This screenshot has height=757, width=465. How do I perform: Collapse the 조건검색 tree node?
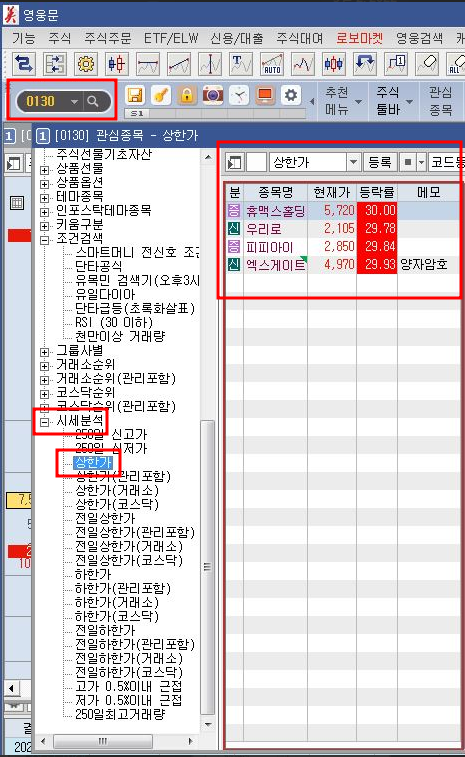[x=44, y=240]
